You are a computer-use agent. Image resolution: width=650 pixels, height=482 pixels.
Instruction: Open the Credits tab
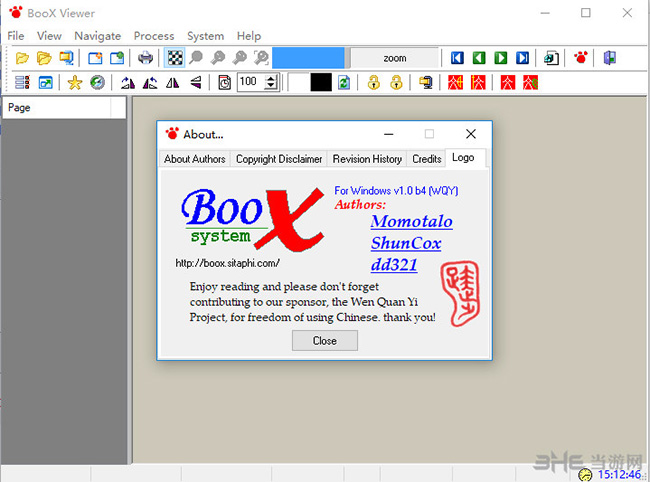pyautogui.click(x=427, y=159)
